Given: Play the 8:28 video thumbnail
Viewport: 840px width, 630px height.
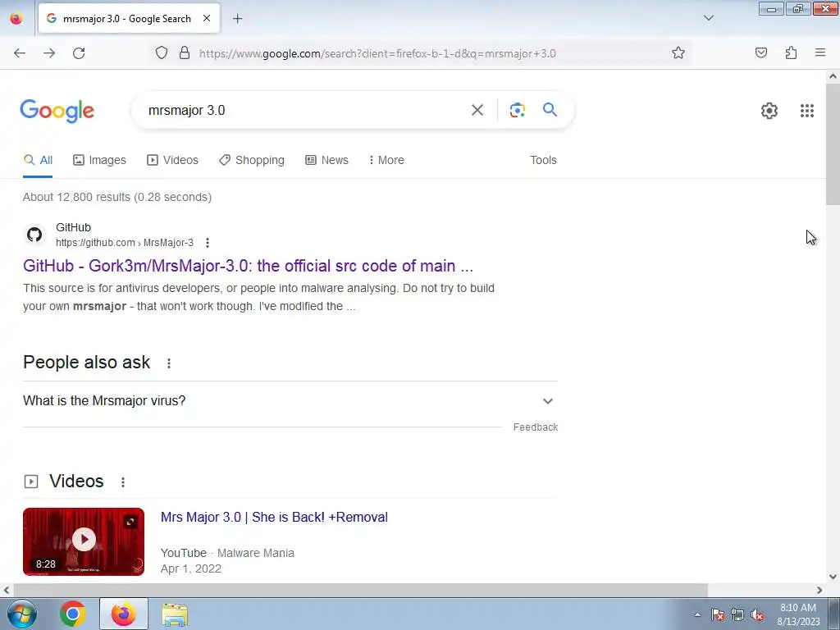Looking at the screenshot, I should tap(84, 541).
